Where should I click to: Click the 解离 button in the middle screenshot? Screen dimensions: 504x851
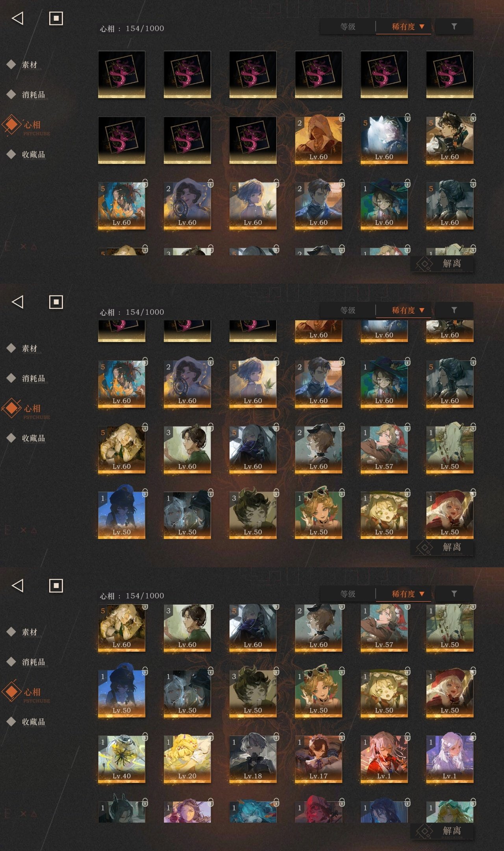point(442,547)
